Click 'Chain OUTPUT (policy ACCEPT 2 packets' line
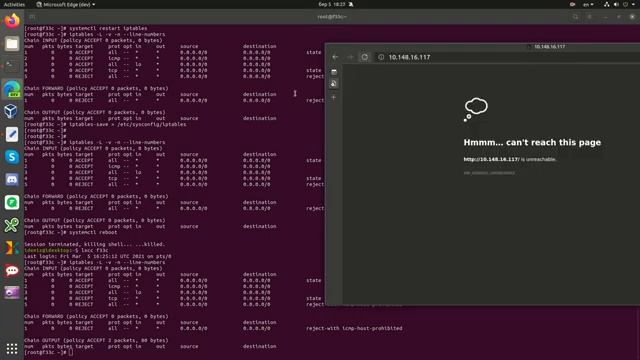 coord(96,340)
